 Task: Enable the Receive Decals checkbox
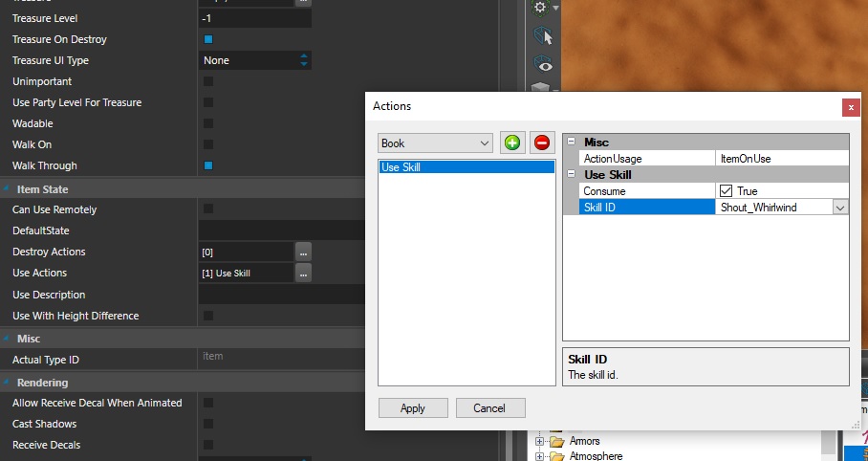point(208,445)
